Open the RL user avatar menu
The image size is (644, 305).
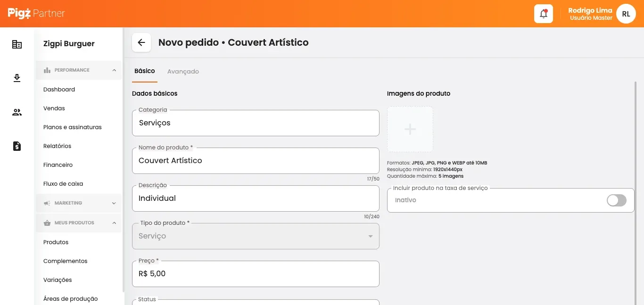[x=626, y=14]
